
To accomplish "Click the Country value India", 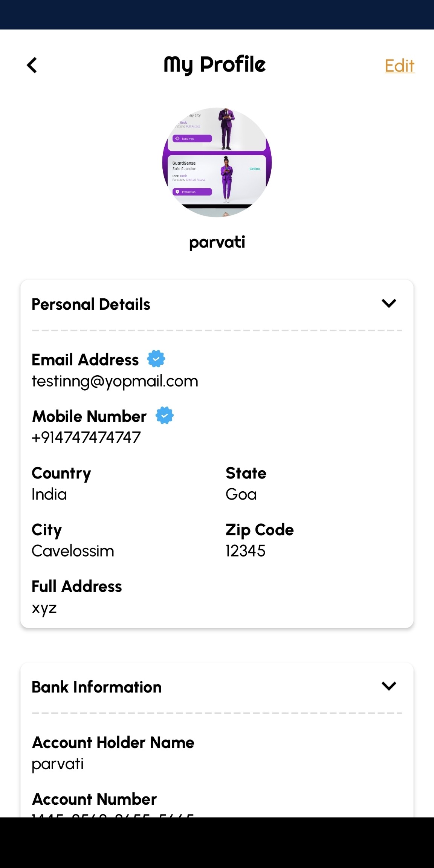I will 49,494.
